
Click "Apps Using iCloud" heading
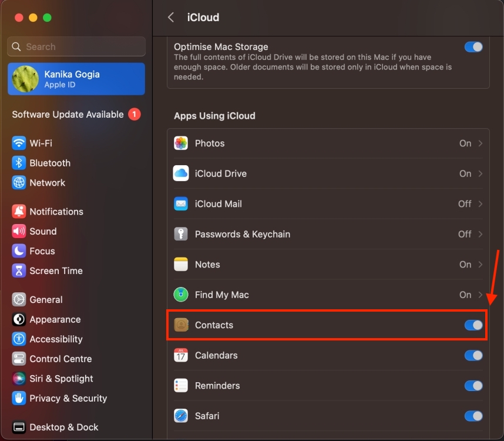[214, 116]
